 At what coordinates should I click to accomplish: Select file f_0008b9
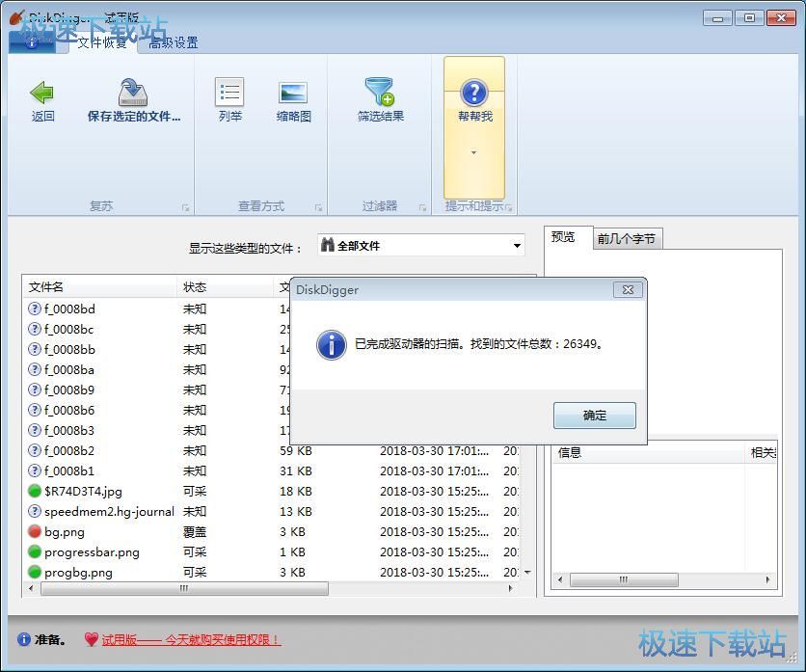point(69,390)
